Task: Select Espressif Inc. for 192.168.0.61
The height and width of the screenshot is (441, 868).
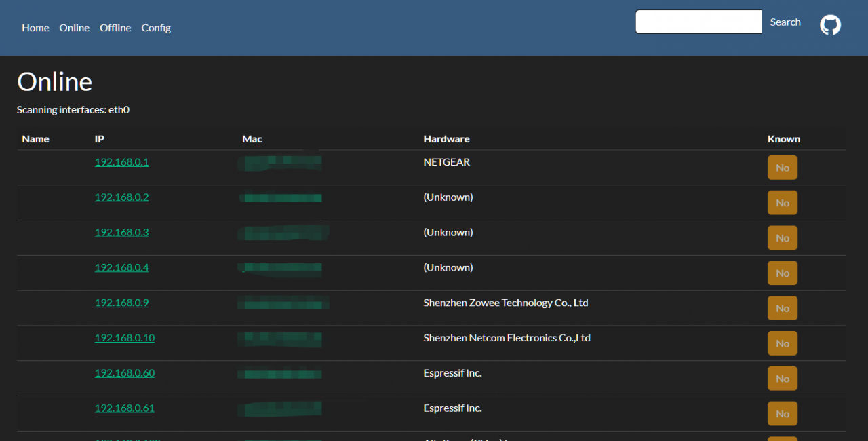Action: coord(452,408)
